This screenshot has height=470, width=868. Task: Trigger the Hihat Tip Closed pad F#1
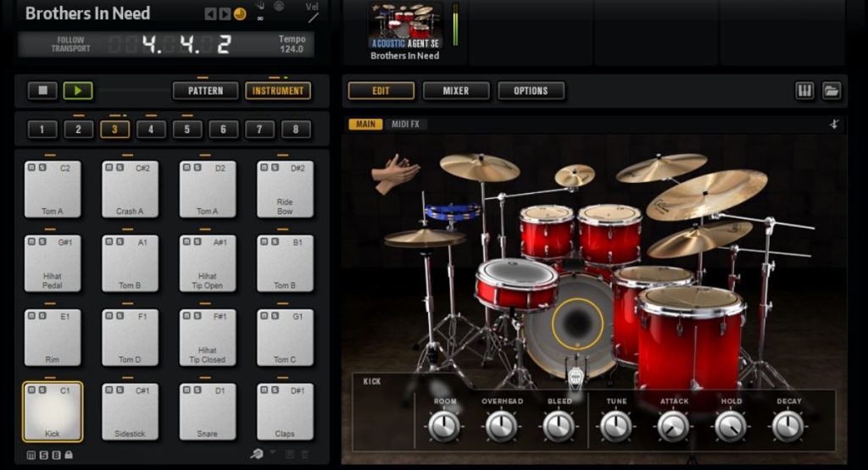(x=207, y=337)
